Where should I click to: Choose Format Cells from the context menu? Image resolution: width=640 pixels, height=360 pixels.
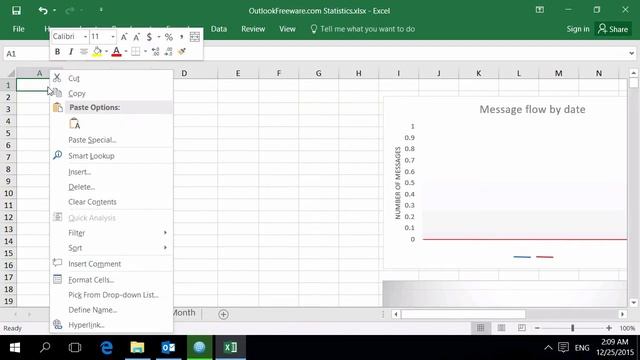click(111, 280)
